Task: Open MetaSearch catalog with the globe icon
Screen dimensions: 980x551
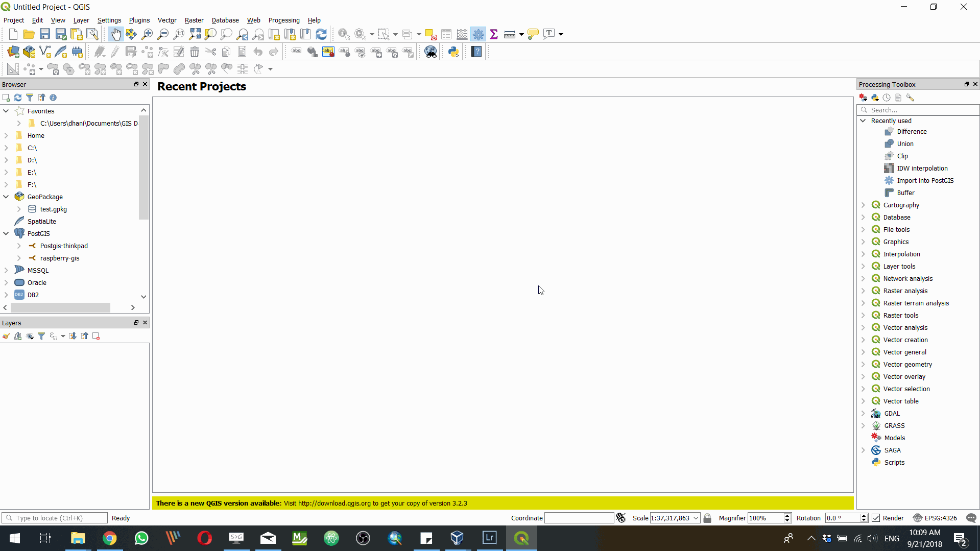Action: click(431, 51)
